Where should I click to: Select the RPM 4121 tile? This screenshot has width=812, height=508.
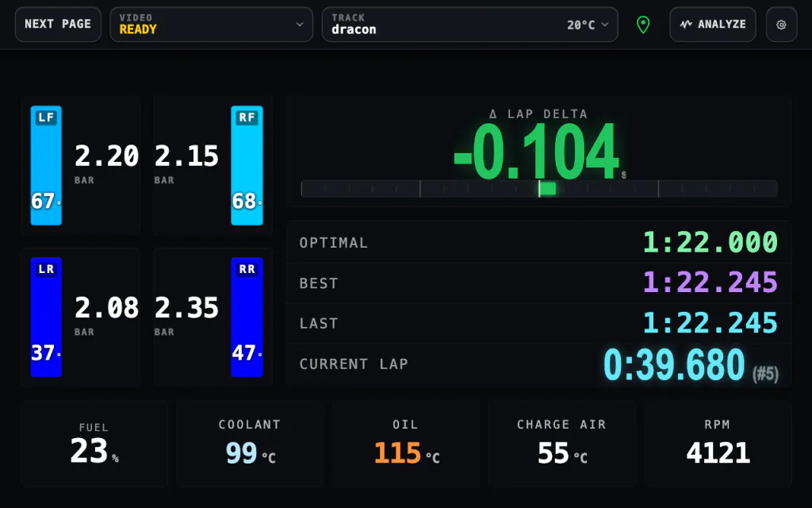pyautogui.click(x=718, y=444)
